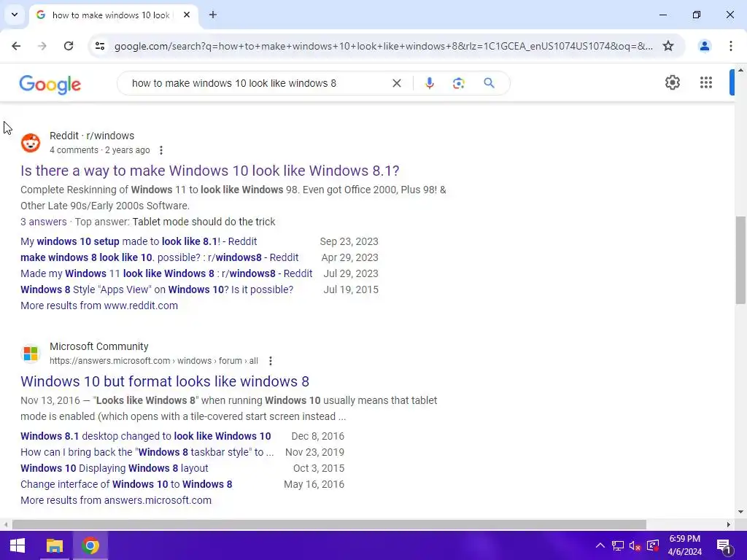Close the current browser tab
The image size is (747, 560).
point(187,15)
